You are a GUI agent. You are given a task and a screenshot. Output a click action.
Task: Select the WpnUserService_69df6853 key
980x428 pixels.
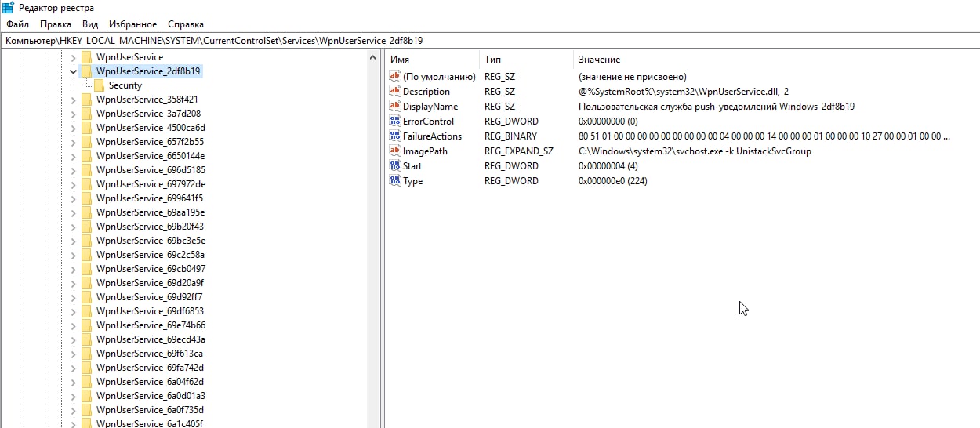click(151, 311)
